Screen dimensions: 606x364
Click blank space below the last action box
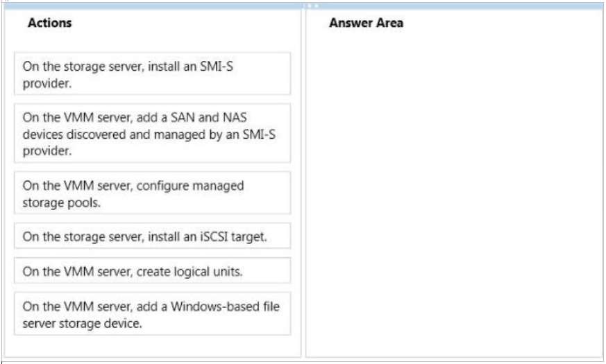[x=152, y=346]
